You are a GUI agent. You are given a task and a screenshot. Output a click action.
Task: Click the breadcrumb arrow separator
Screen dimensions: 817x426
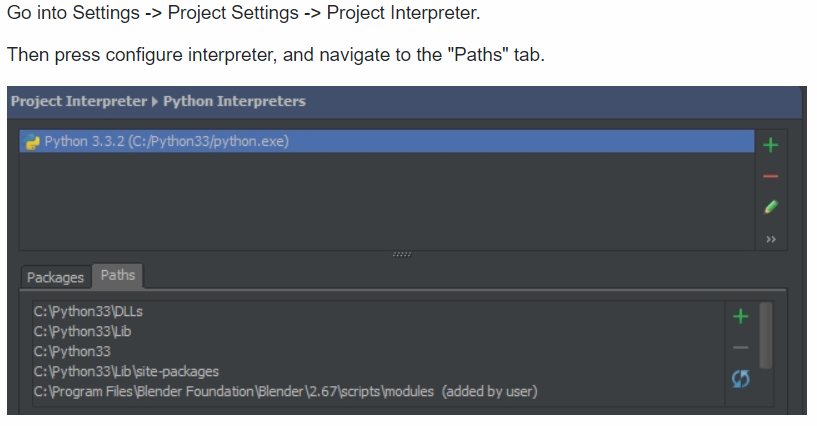155,102
